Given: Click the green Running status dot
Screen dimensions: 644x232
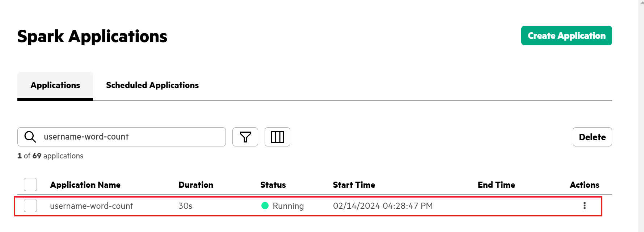Looking at the screenshot, I should (265, 206).
